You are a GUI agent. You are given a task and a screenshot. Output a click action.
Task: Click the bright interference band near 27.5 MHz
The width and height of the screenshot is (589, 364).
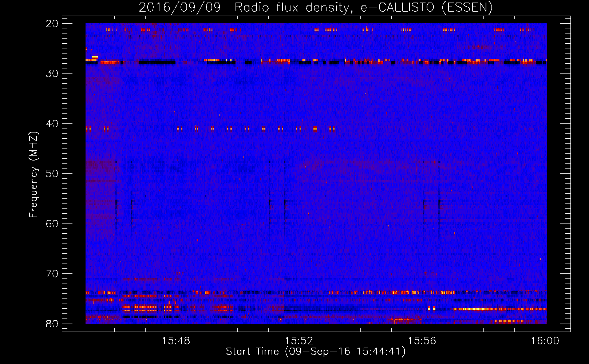(x=316, y=62)
